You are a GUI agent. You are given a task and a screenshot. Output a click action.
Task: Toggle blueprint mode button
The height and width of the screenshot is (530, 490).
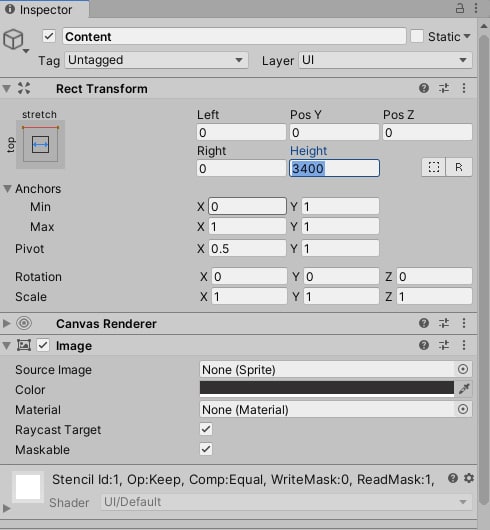pyautogui.click(x=434, y=167)
